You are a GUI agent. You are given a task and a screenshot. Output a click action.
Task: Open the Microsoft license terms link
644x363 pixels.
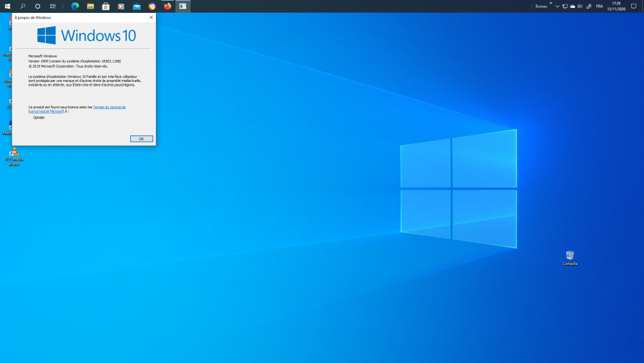pyautogui.click(x=109, y=107)
